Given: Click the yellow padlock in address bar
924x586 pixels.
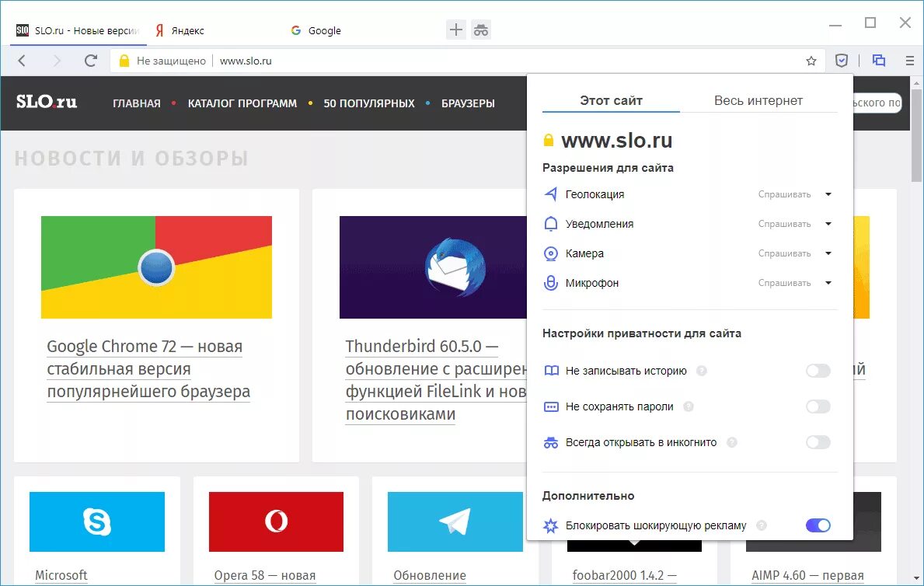Looking at the screenshot, I should pyautogui.click(x=124, y=61).
